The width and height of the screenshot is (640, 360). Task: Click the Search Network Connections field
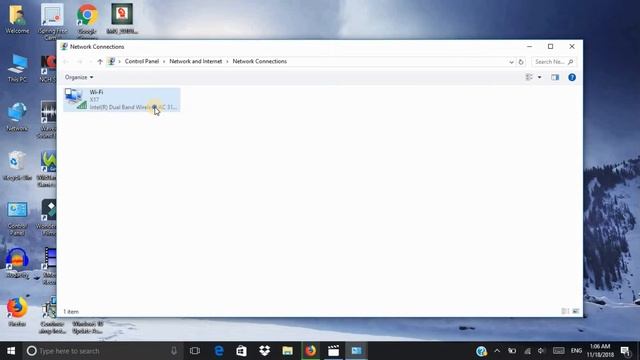tap(554, 62)
